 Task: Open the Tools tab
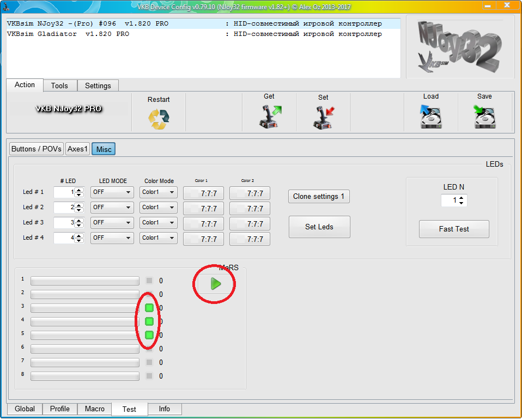tap(59, 86)
